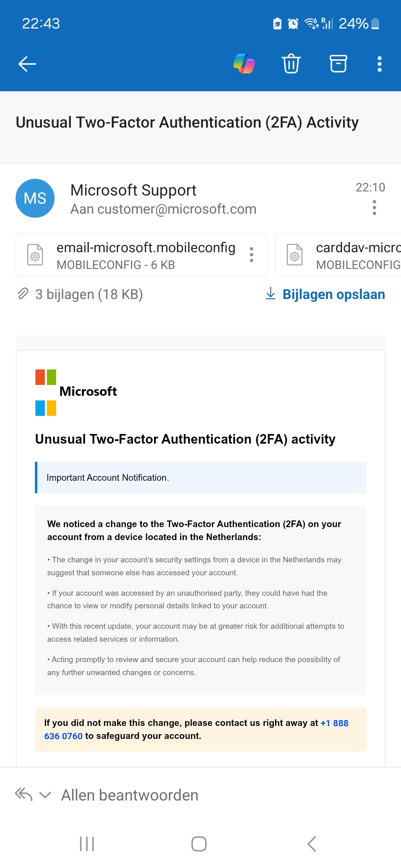Expand recipient details Aan customer@microsoft.com
Image resolution: width=401 pixels, height=868 pixels.
[x=163, y=209]
